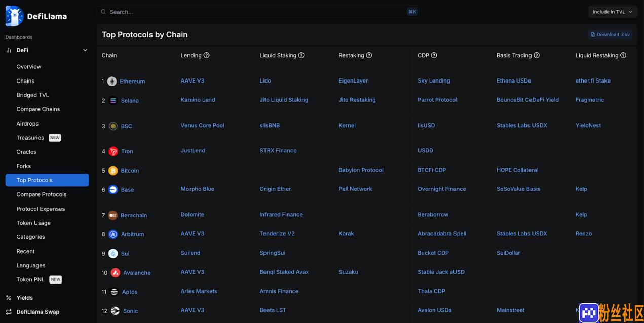Viewport: 644px width, 323px height.
Task: Open the Forks page
Action: click(x=24, y=166)
